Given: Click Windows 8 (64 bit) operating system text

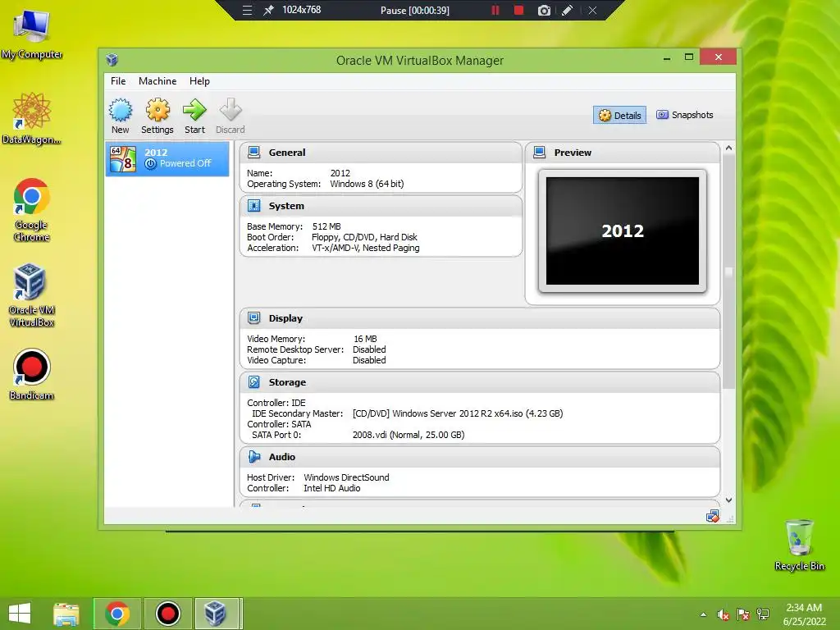Looking at the screenshot, I should [x=367, y=184].
